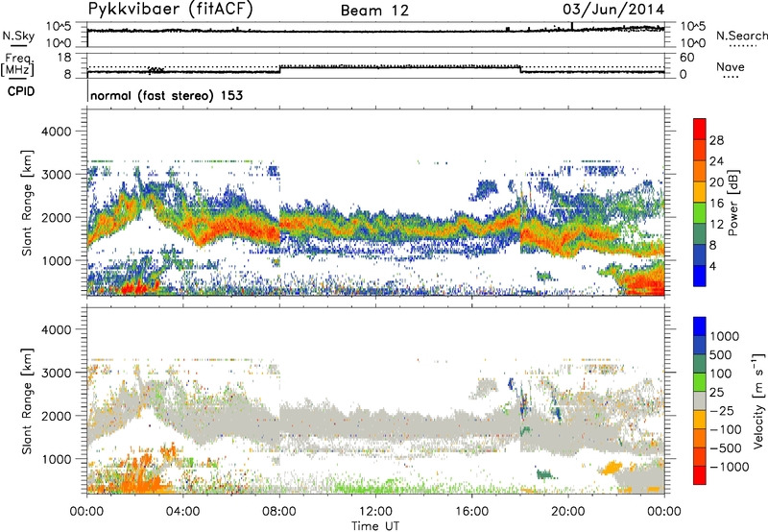Click the 'Nave' legend label
The image size is (768, 532).
click(x=730, y=66)
